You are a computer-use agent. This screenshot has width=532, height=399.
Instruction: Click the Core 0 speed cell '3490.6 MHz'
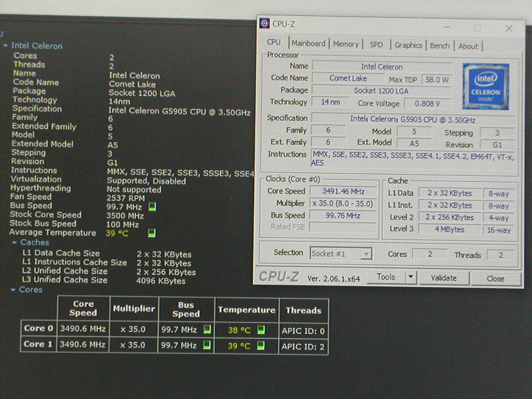coord(83,329)
